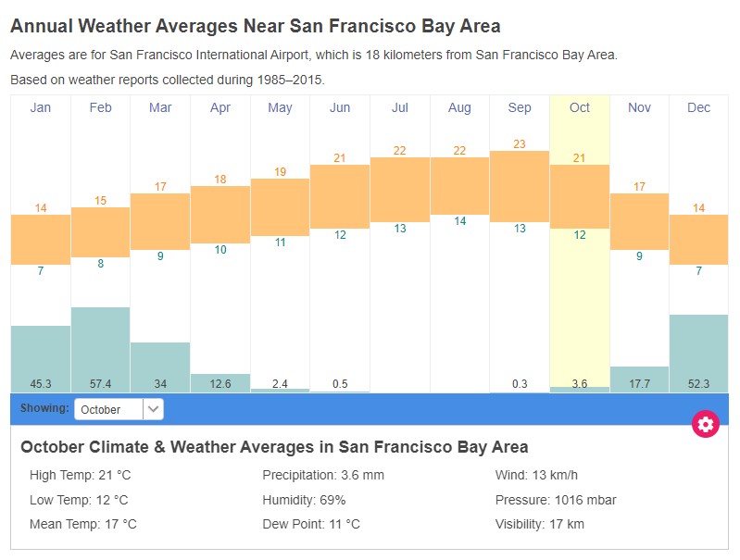740x560 pixels.
Task: Select the Jan month column
Action: click(41, 108)
